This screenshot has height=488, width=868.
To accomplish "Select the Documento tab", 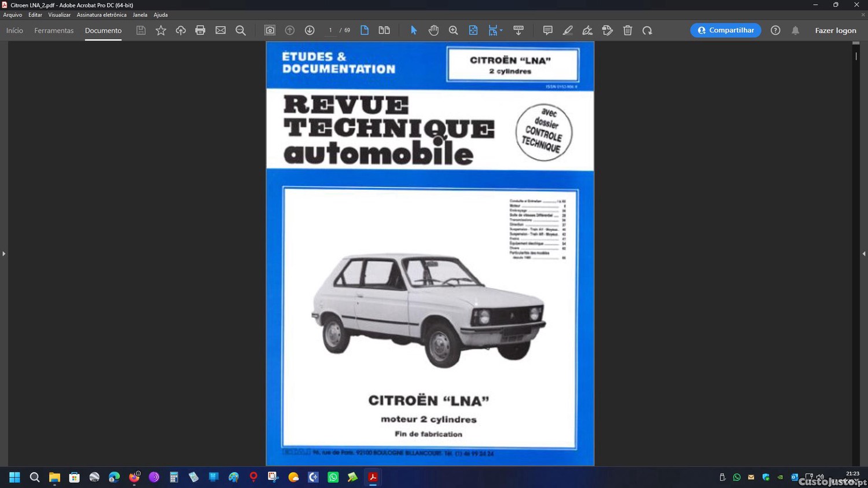I will point(103,31).
